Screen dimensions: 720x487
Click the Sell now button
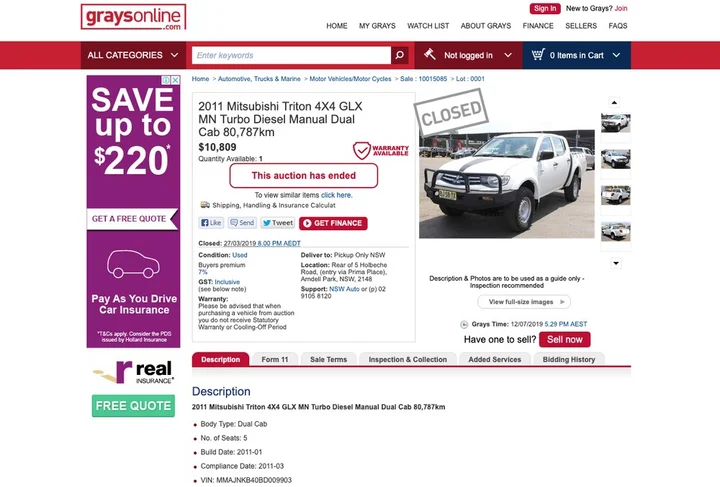point(564,339)
